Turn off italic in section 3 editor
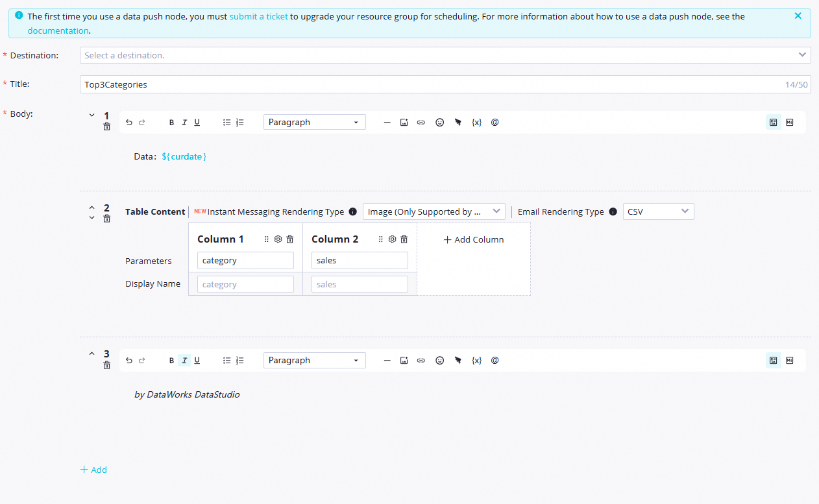Screen dimensions: 819x504 tap(184, 360)
